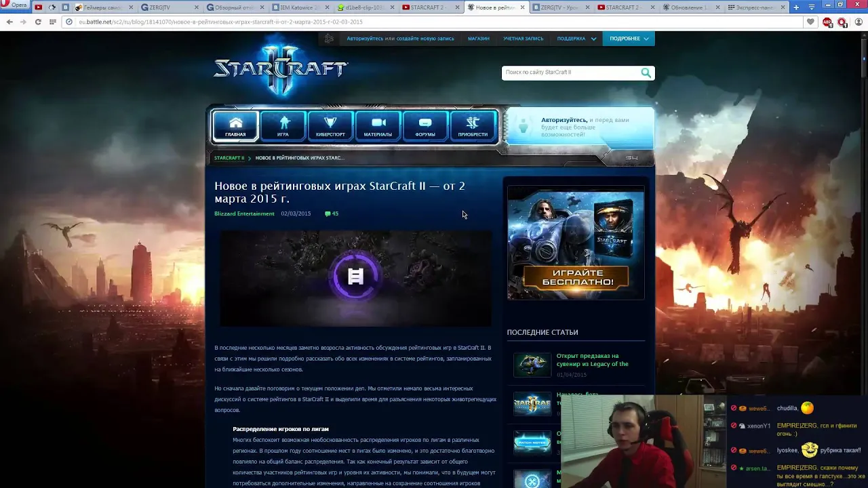Viewport: 868px width, 488px height.
Task: Click the site info badge in address bar
Action: pos(69,22)
